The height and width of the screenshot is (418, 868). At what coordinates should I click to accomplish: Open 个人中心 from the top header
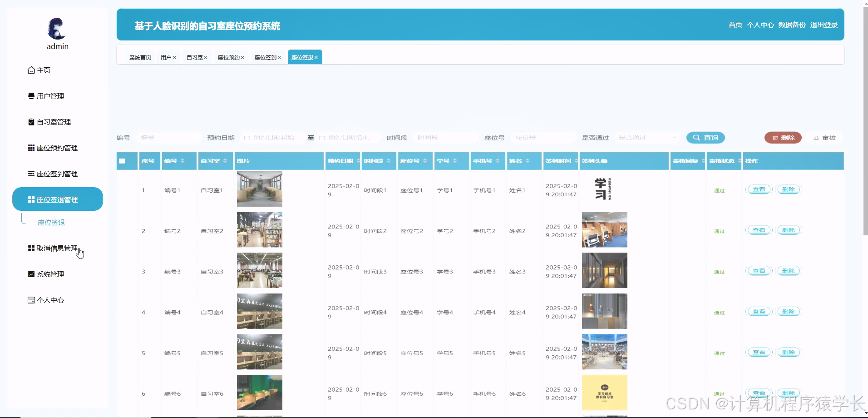coord(760,25)
